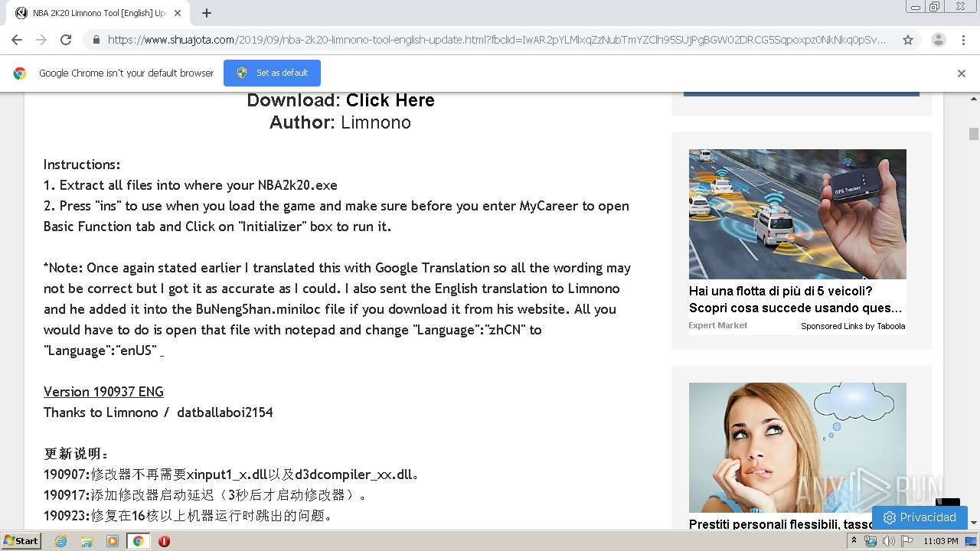Click the 11:03 PM clock
980x551 pixels.
point(940,541)
